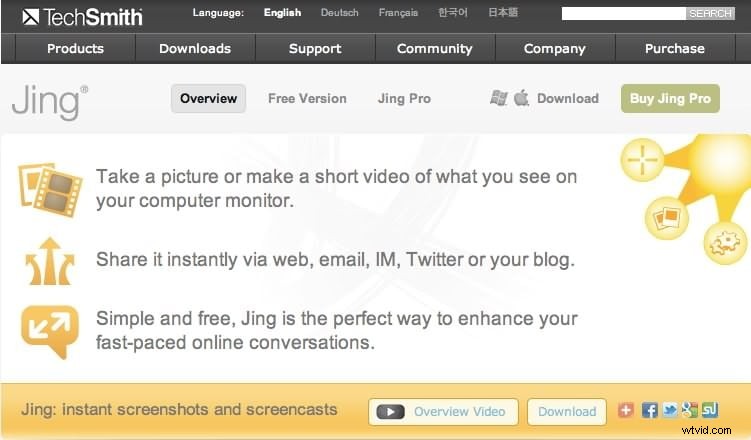Click the photos history sun bubble
Screen dimensions: 751x440
667,218
